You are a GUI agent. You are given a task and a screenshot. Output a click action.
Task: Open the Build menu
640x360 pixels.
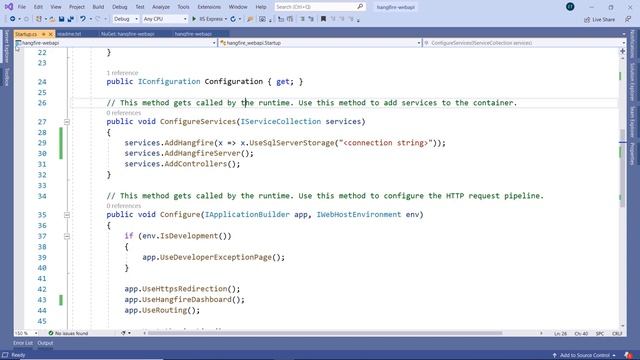tap(98, 7)
